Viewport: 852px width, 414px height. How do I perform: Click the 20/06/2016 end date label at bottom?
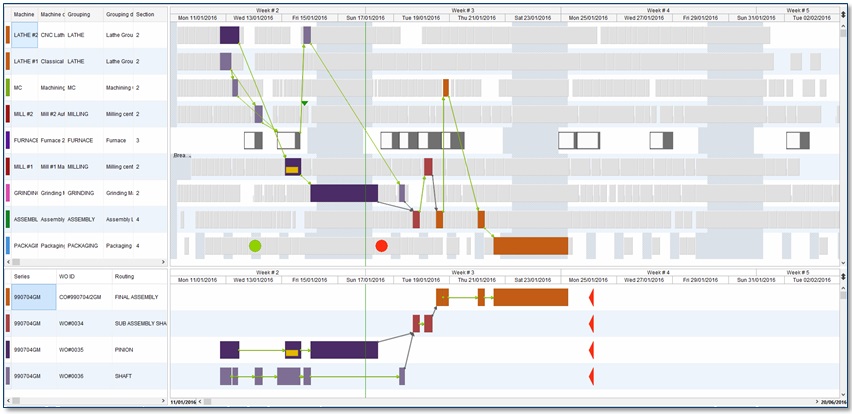[x=834, y=402]
